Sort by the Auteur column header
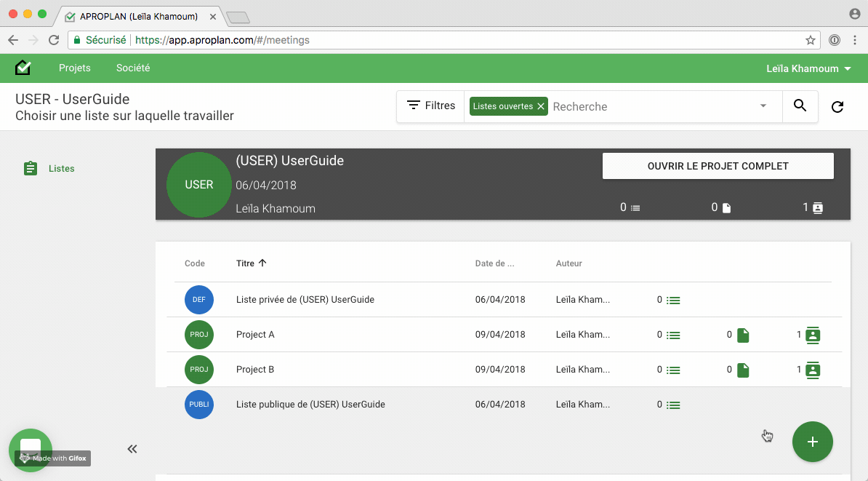Viewport: 868px width, 481px height. point(568,263)
